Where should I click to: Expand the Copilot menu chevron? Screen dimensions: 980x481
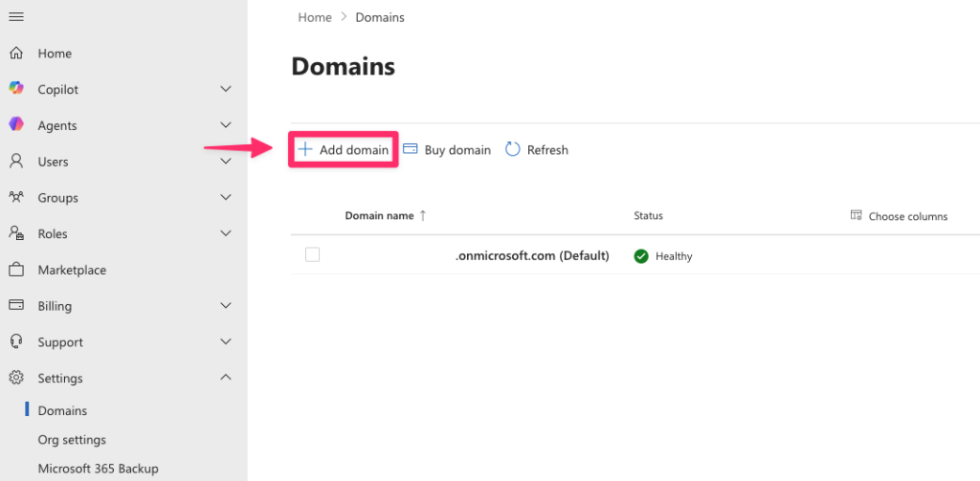click(x=226, y=89)
